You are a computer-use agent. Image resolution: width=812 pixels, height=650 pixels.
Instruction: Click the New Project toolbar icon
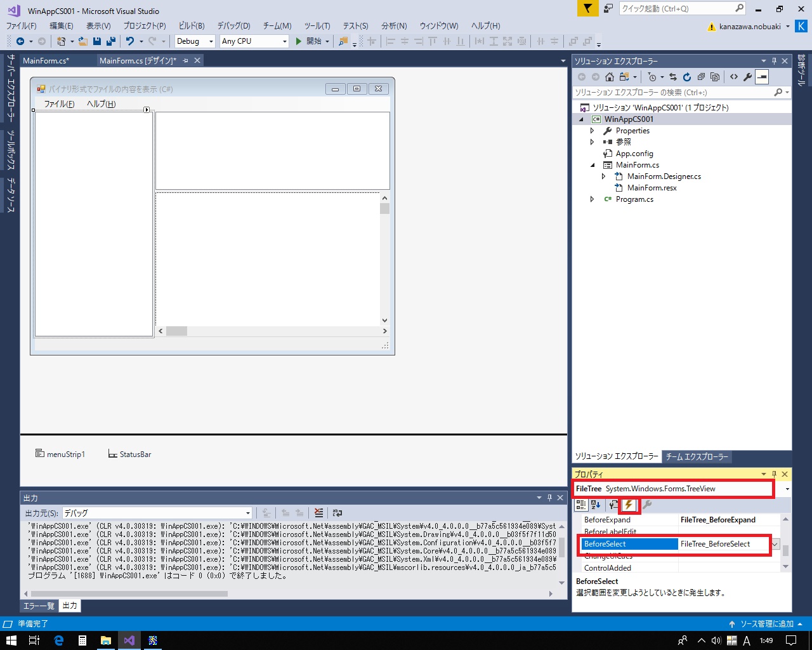61,41
